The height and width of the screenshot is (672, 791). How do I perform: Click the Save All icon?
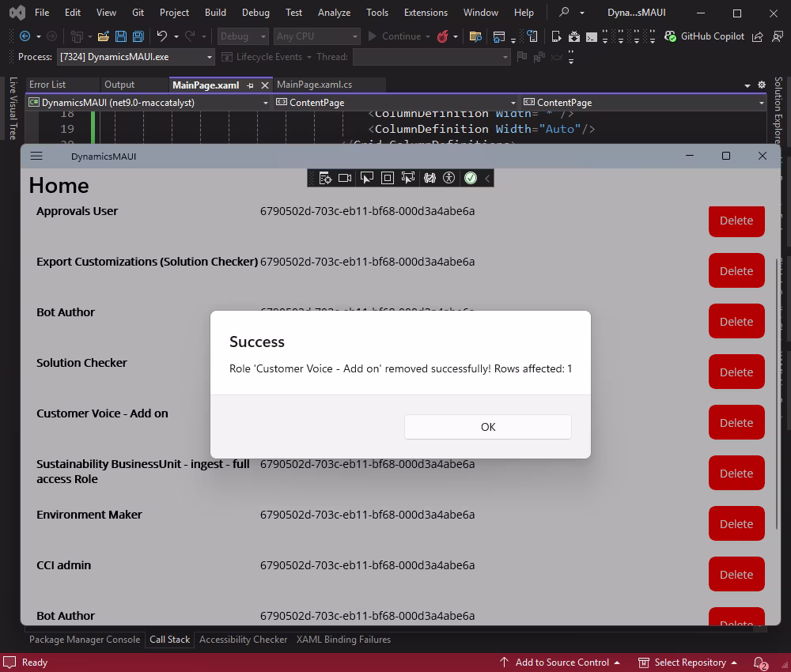138,36
